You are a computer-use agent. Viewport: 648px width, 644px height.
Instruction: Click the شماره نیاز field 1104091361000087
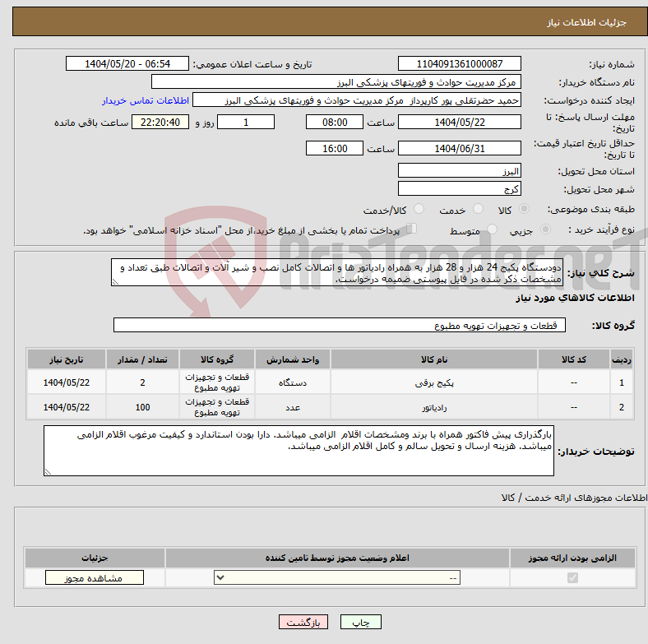point(459,63)
